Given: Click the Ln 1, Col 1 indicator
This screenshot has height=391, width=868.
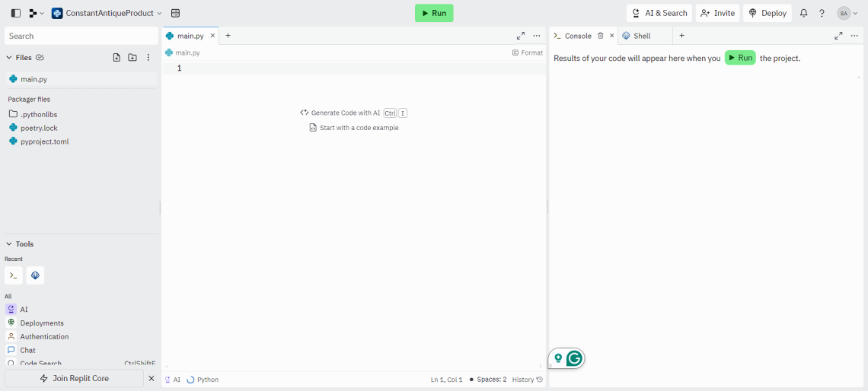Looking at the screenshot, I should [446, 380].
